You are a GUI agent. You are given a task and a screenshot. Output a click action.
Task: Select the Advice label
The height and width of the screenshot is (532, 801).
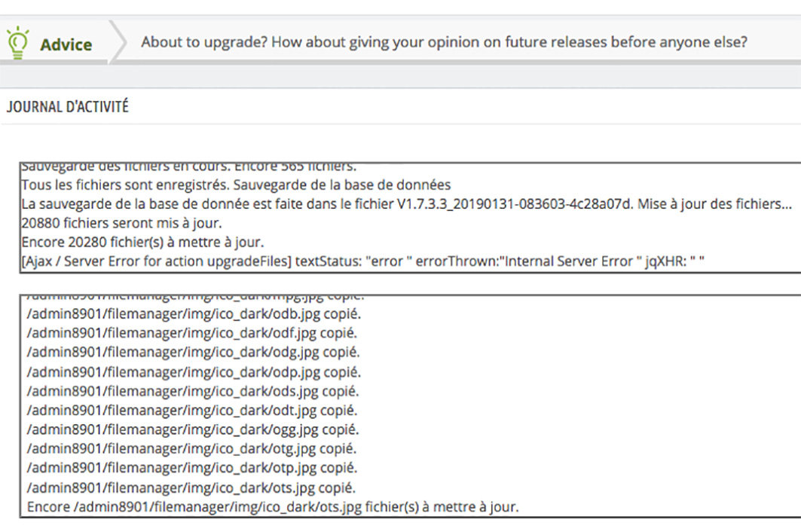point(66,45)
